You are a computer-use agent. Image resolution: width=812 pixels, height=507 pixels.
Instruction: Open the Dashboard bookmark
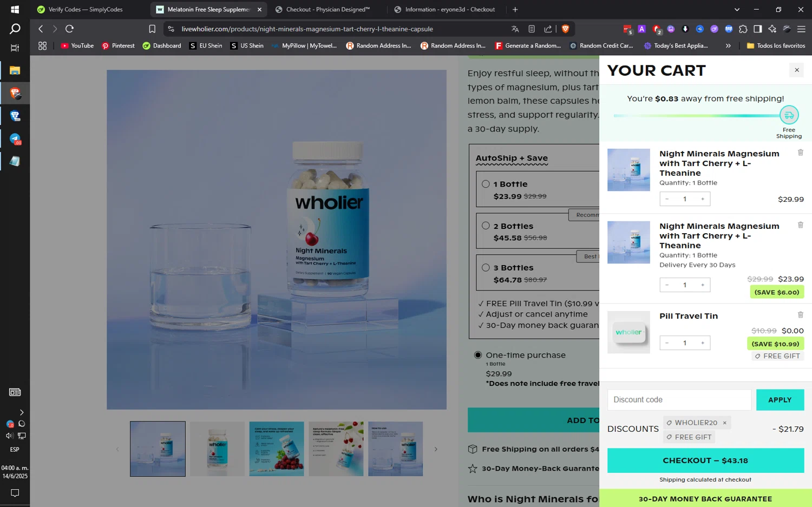tap(162, 46)
